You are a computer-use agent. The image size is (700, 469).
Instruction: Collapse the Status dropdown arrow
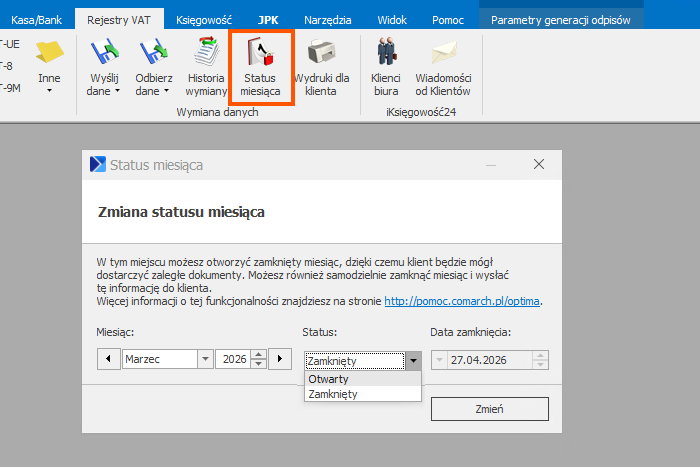(412, 361)
